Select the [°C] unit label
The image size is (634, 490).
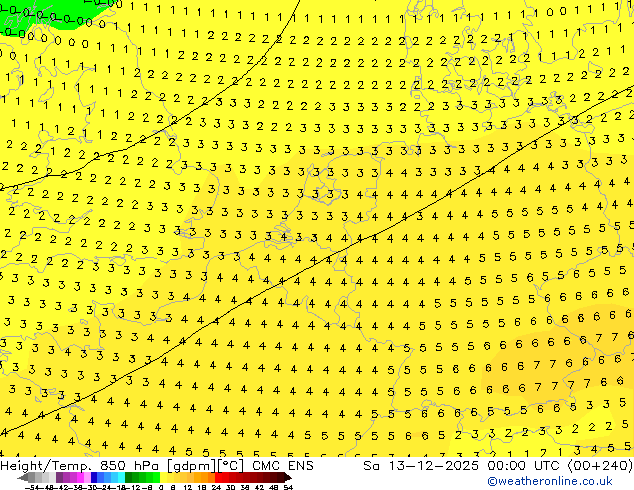(x=231, y=466)
